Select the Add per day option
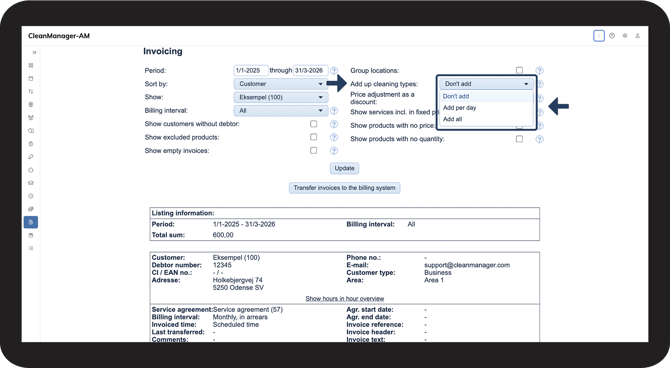Viewport: 670px width, 368px height. coord(486,108)
